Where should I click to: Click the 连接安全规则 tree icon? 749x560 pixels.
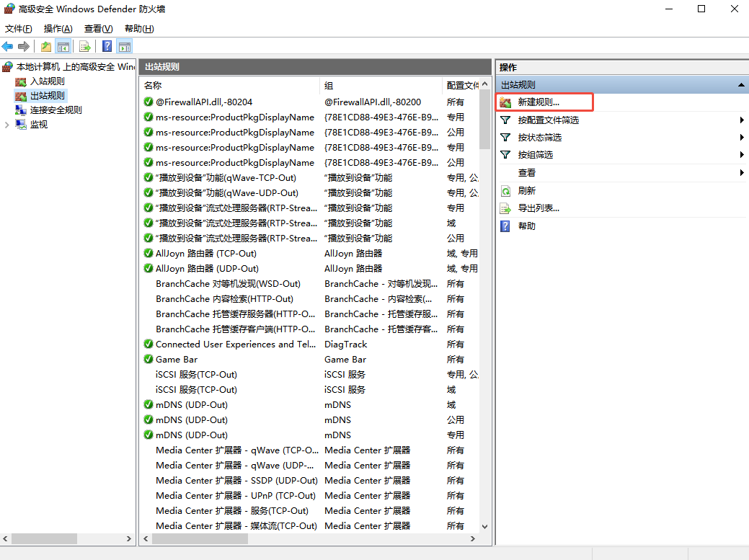coord(20,110)
